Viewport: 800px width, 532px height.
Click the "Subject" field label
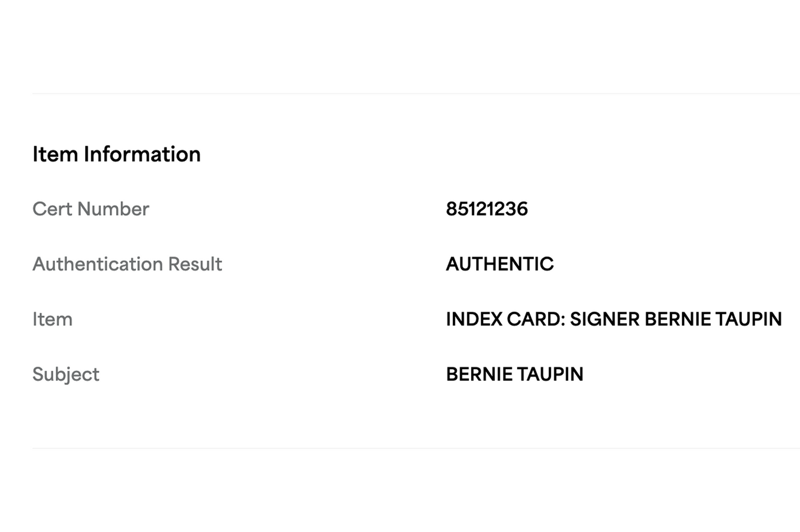65,374
